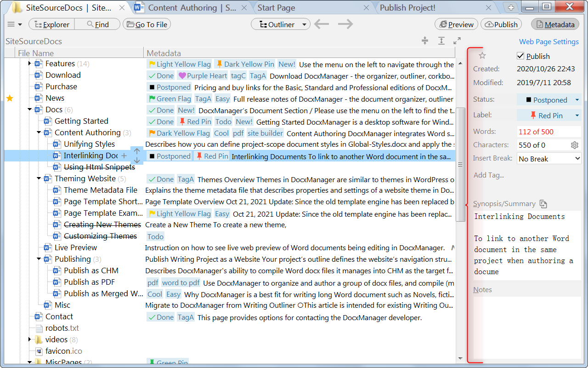Click the forward navigation arrow
Screen dimensions: 588x368
pos(345,24)
